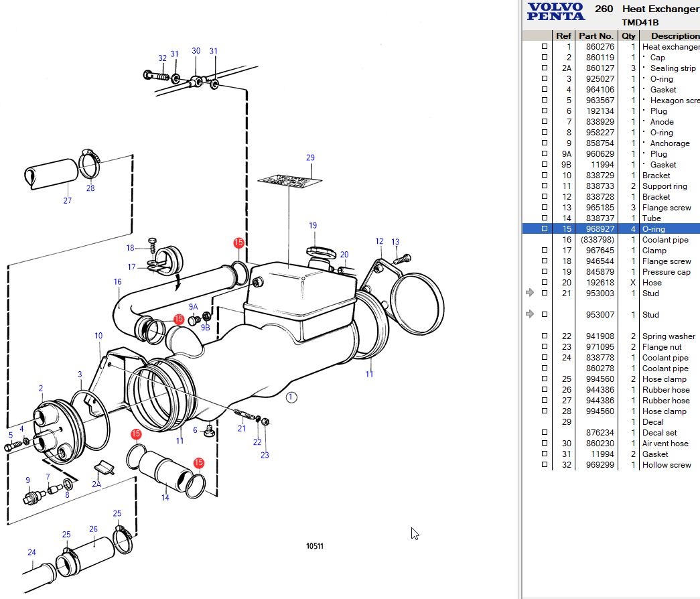Click callout 17 clamp label

[131, 267]
